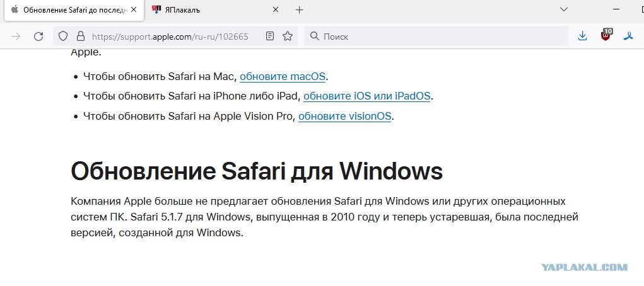Viewport: 644px width, 286px height.
Task: Open the обновите visionOS link
Action: (344, 116)
